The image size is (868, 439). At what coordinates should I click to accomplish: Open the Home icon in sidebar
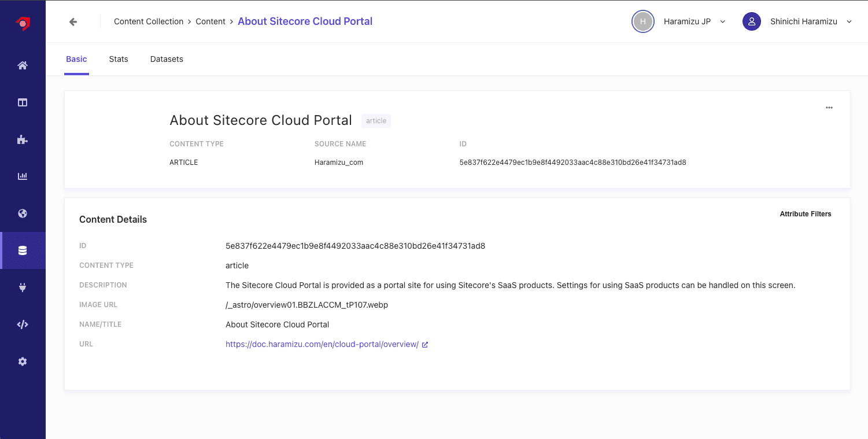(x=23, y=65)
